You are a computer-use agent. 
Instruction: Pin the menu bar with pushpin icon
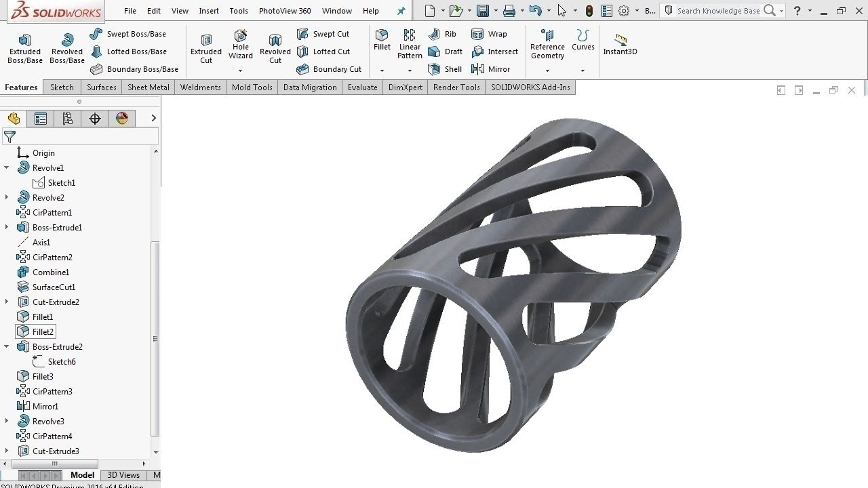[x=401, y=11]
